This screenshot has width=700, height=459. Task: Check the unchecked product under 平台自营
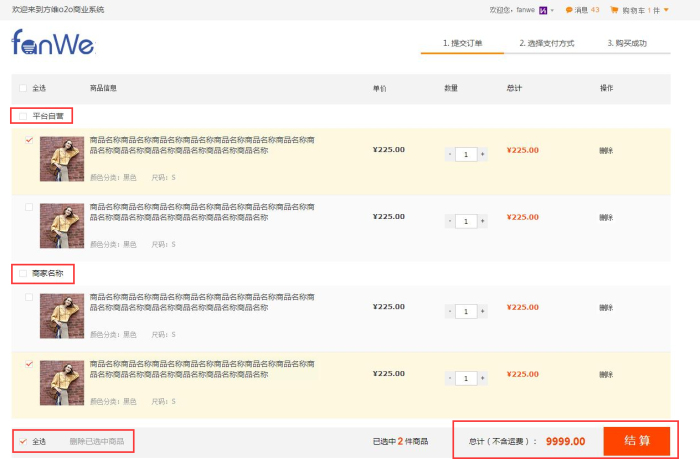(x=29, y=207)
